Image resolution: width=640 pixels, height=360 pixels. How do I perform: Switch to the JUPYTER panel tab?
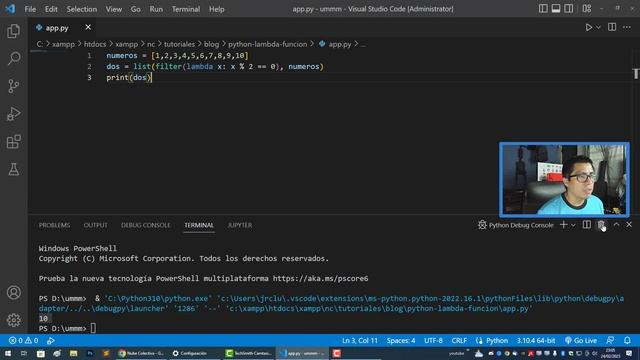240,225
